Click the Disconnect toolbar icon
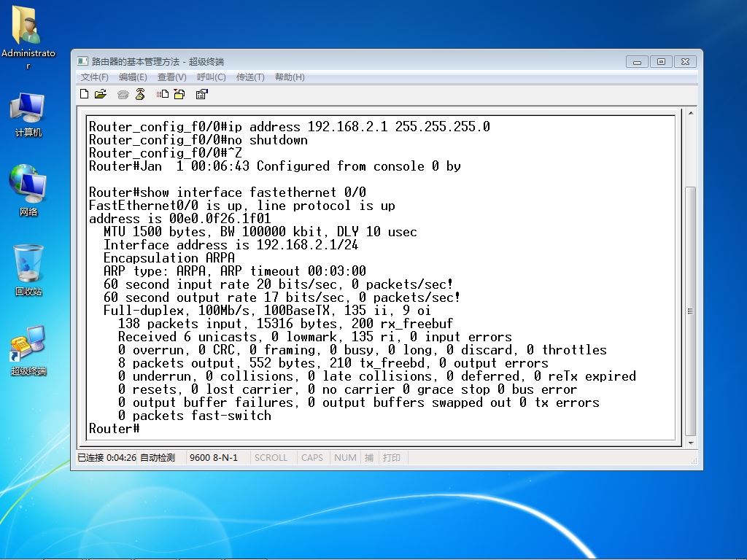Screen dimensions: 747x560 pos(140,94)
